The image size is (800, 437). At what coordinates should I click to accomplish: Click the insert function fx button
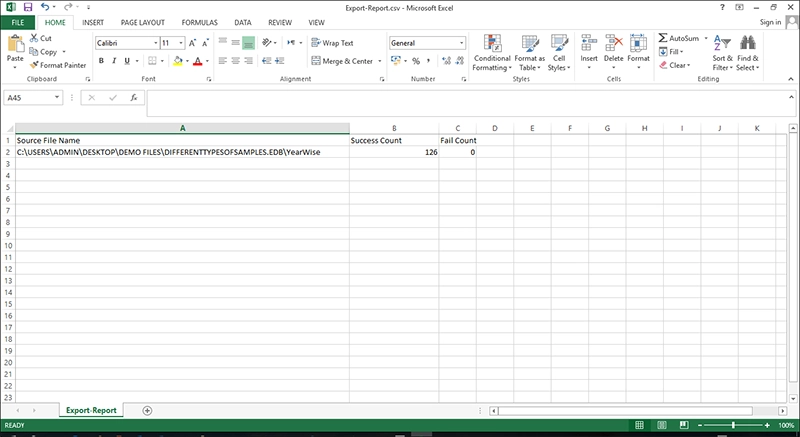(134, 97)
